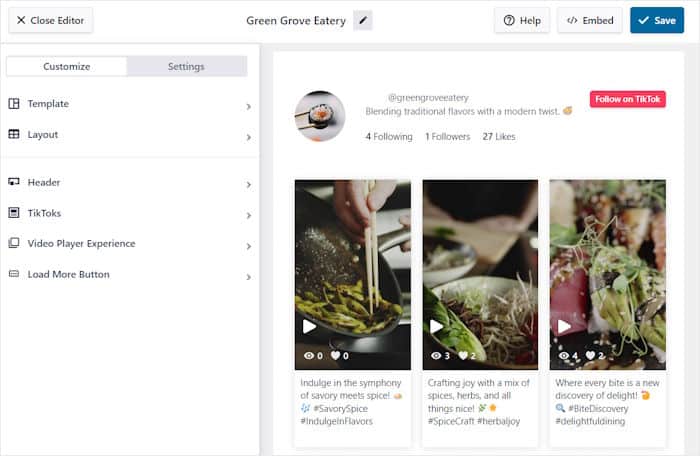Click the eye icon showing 4 views
Viewport: 700px width, 456px height.
click(x=564, y=356)
